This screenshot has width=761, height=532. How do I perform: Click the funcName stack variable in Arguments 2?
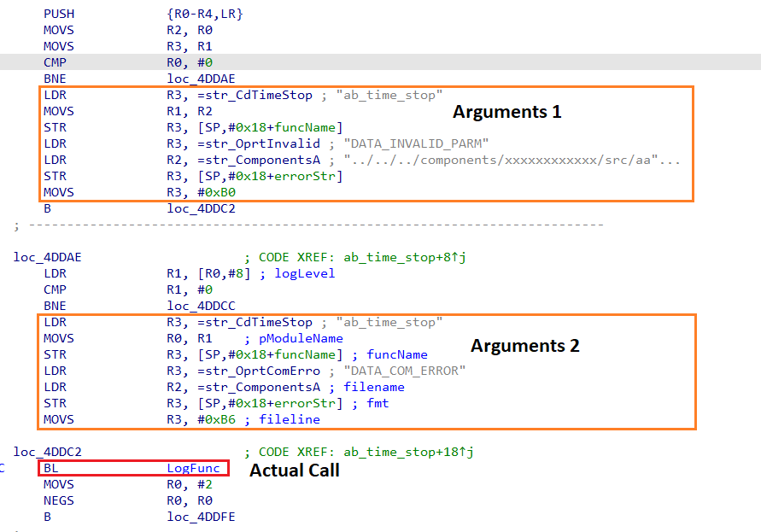(305, 355)
